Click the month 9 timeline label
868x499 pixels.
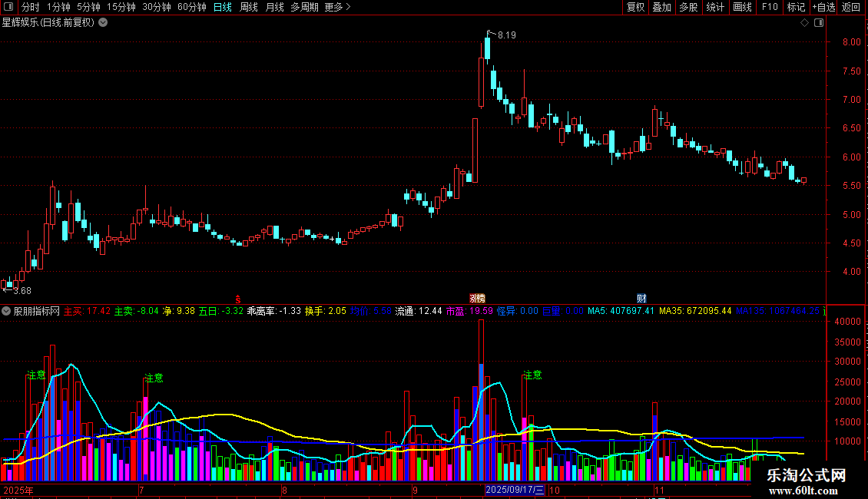(415, 490)
